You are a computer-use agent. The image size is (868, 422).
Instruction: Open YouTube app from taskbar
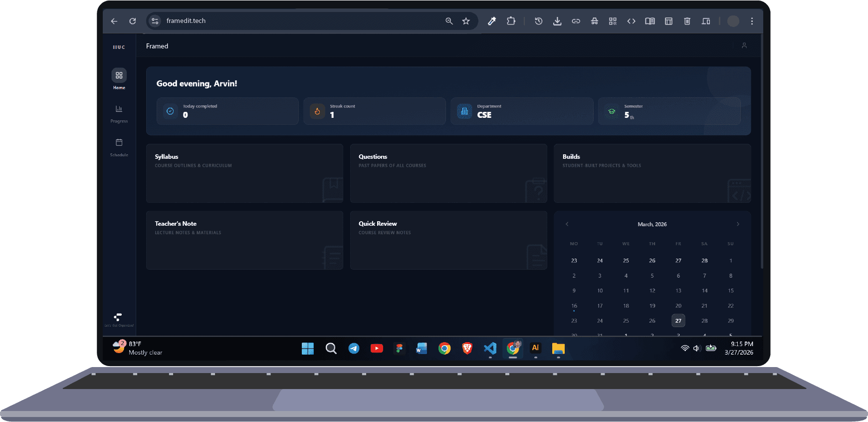[377, 349]
